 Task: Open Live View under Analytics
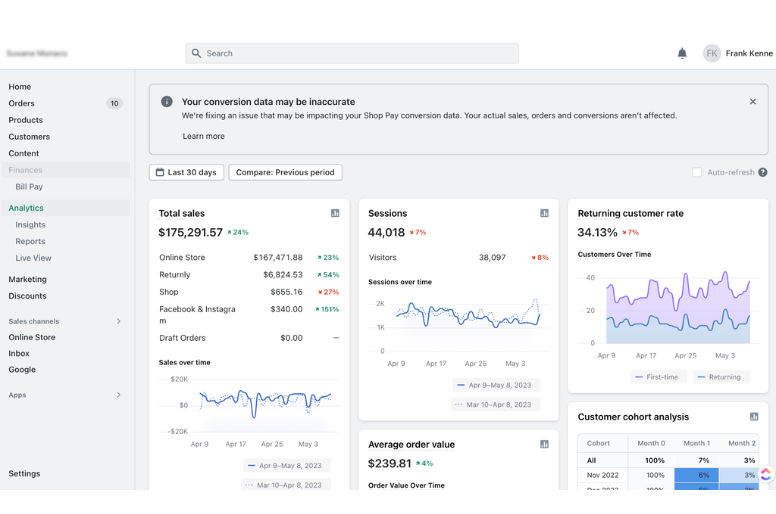click(x=33, y=258)
